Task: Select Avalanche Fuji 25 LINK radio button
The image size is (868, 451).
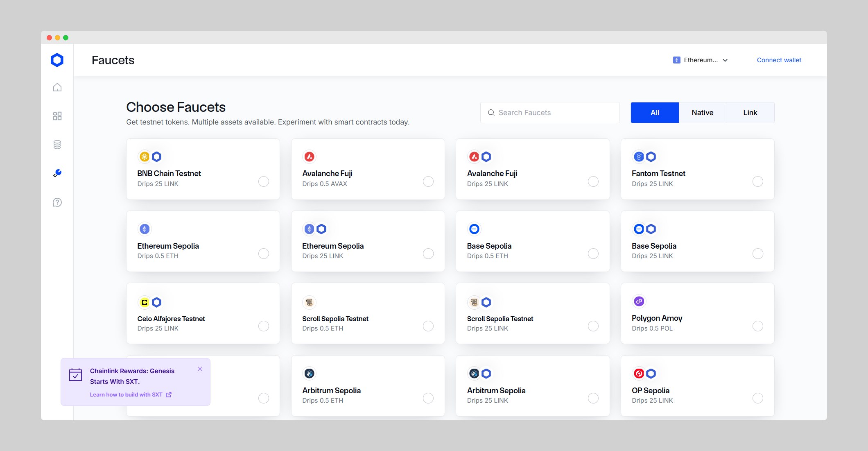Action: tap(593, 181)
